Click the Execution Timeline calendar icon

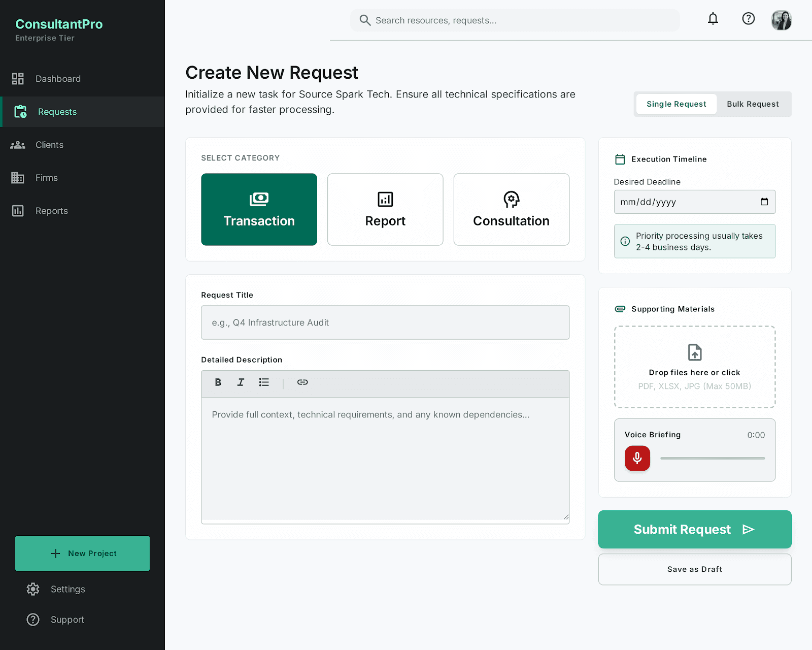(x=620, y=159)
